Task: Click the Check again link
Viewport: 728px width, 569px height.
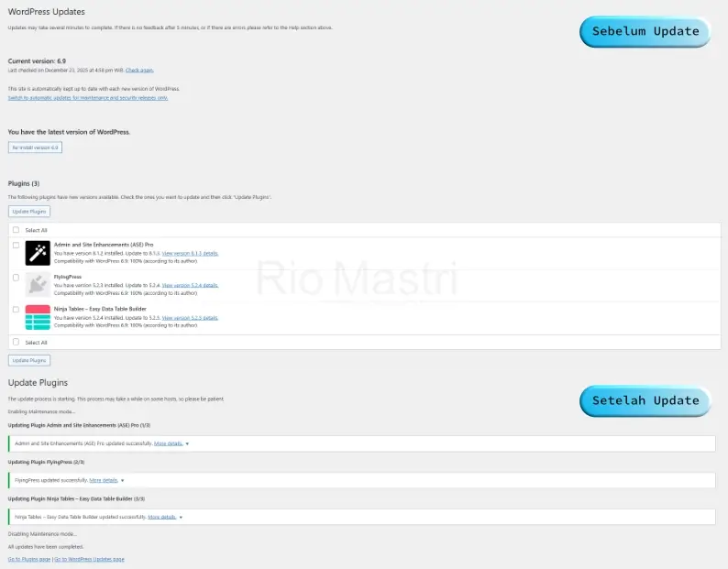Action: pos(139,70)
